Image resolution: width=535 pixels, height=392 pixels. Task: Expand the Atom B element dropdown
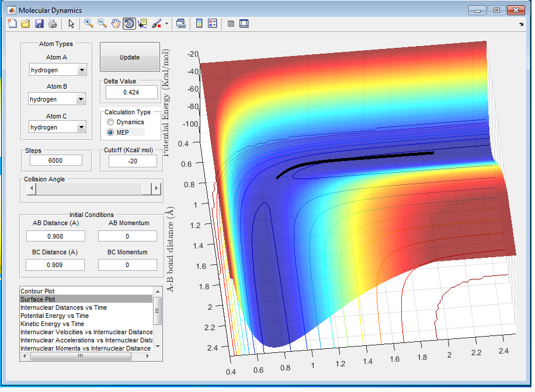pyautogui.click(x=81, y=100)
